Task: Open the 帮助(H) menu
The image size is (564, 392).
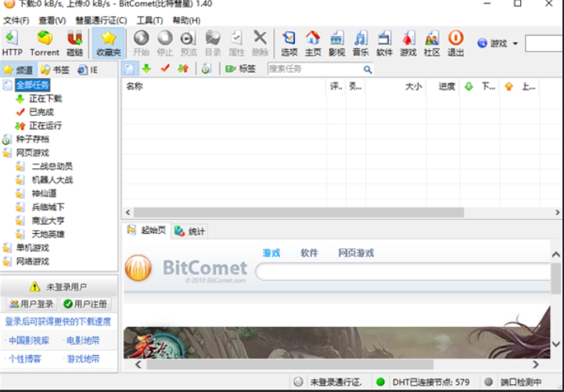Action: 186,20
